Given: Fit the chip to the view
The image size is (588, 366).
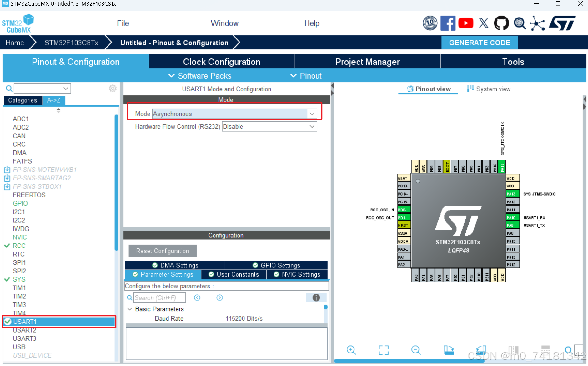Looking at the screenshot, I should [x=384, y=350].
